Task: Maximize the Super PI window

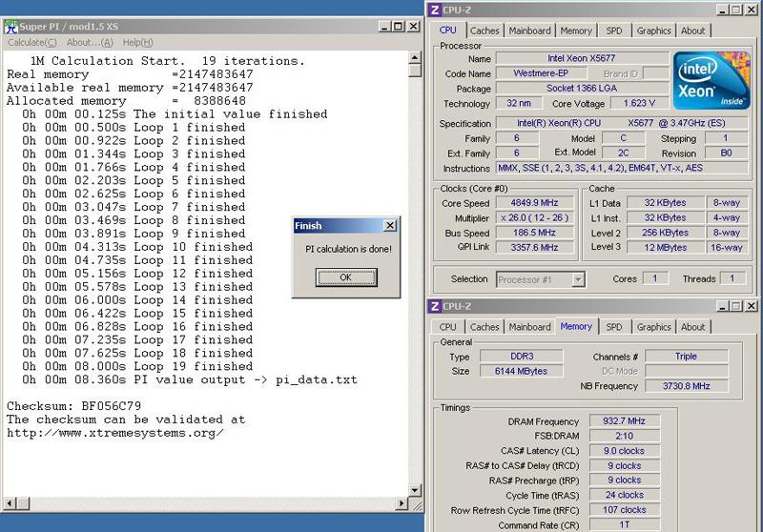Action: [x=398, y=27]
